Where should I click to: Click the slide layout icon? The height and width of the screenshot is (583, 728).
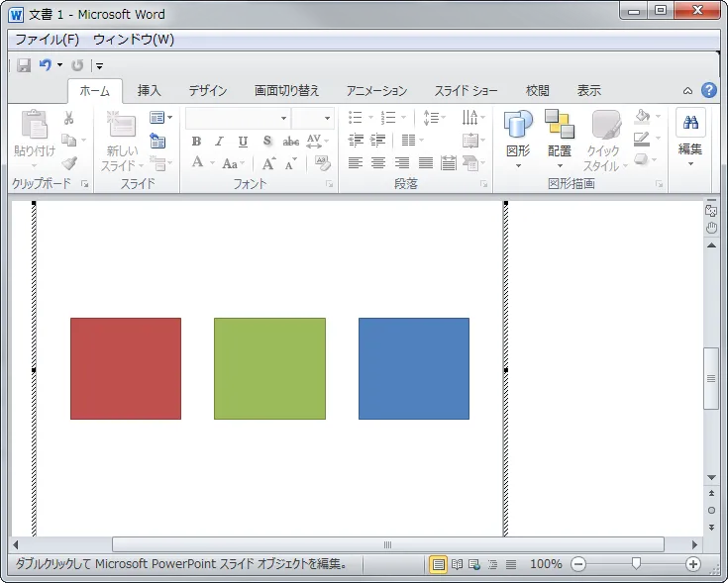[157, 118]
